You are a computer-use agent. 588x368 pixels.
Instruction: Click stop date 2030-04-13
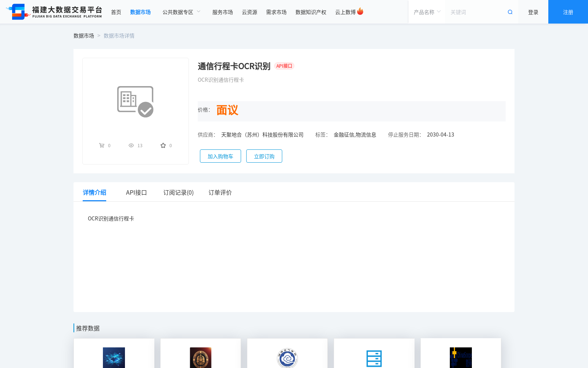point(441,135)
